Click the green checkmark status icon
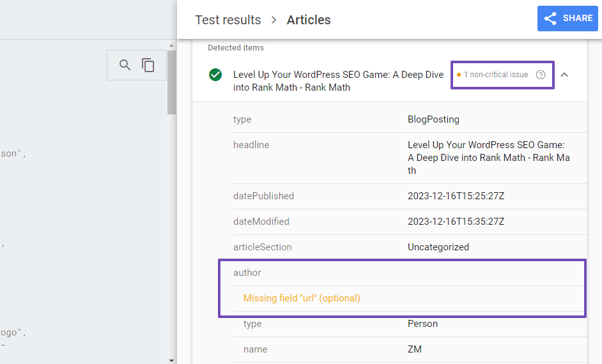 point(215,75)
